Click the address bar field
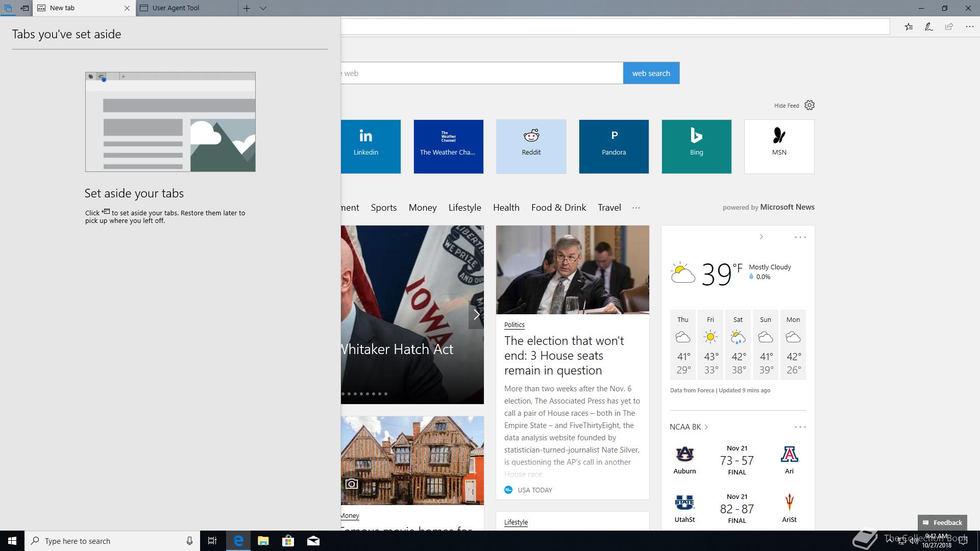Viewport: 980px width, 551px height. pos(615,27)
